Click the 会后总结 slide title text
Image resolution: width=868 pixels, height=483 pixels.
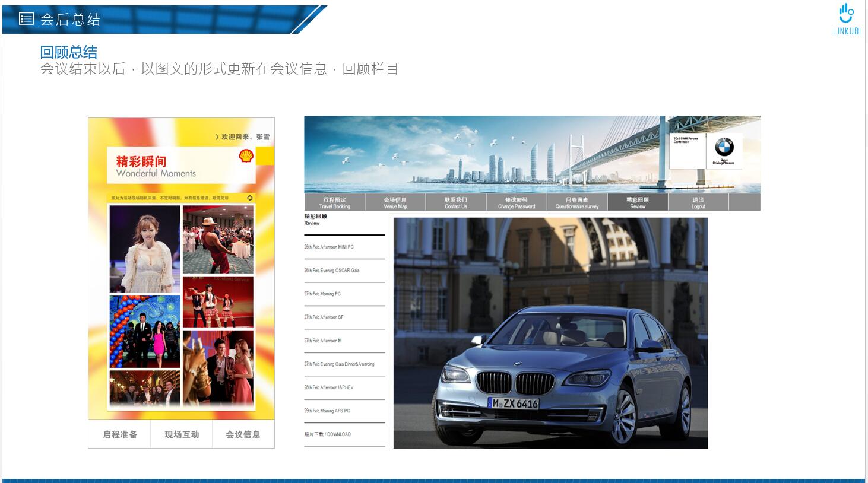[71, 20]
